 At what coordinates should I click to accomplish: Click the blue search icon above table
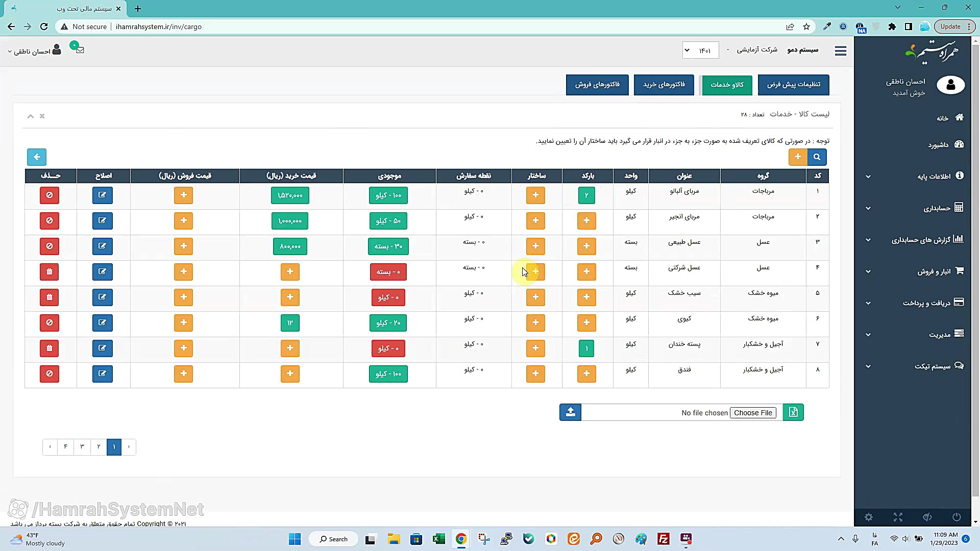pyautogui.click(x=817, y=157)
